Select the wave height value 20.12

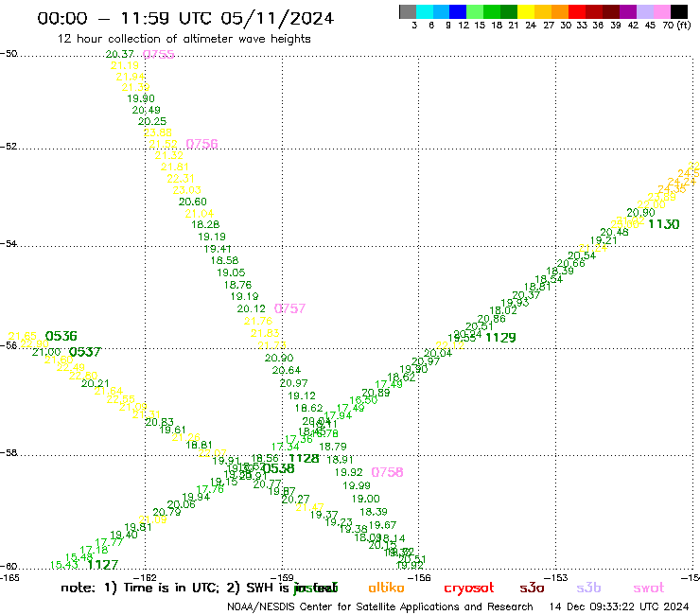(251, 308)
